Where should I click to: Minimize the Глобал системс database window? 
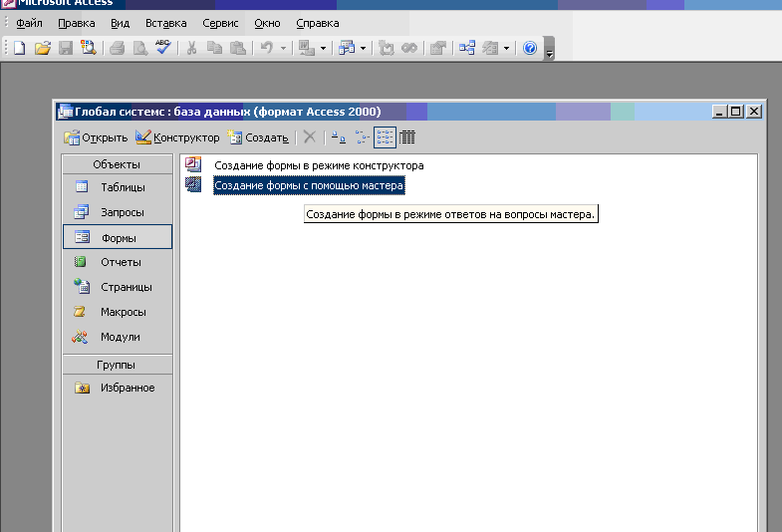718,112
